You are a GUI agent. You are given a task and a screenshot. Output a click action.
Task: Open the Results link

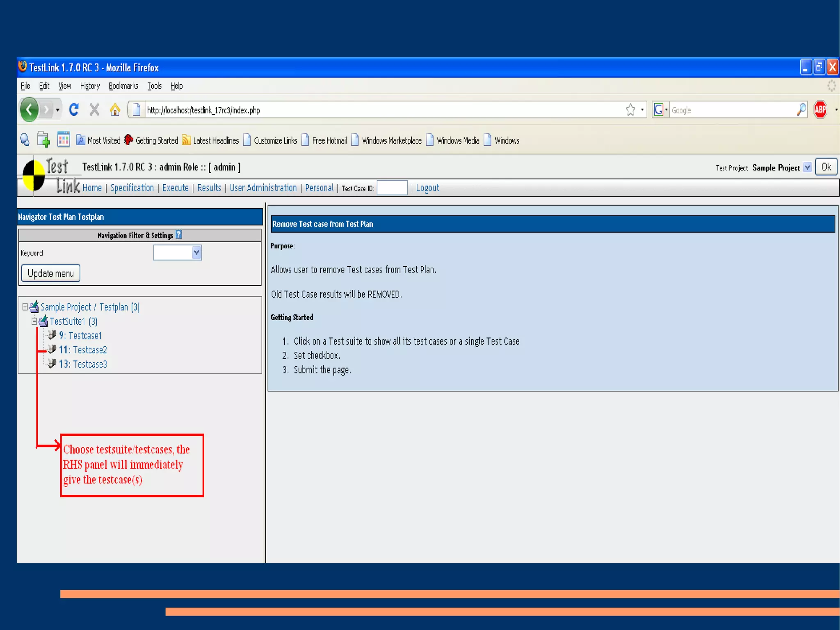(x=209, y=188)
